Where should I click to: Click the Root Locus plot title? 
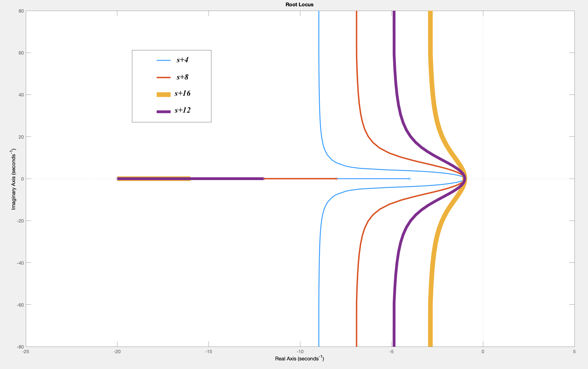pyautogui.click(x=299, y=4)
